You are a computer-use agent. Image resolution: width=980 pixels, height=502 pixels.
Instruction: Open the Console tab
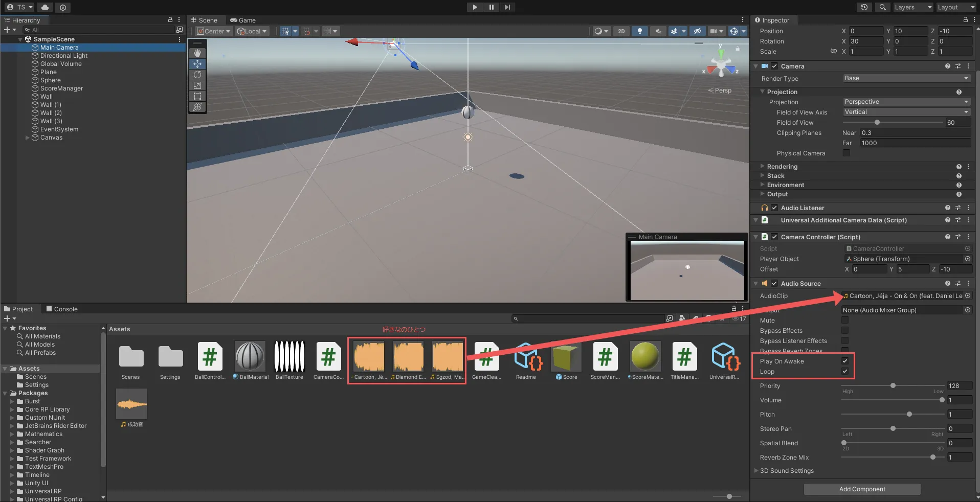click(62, 309)
